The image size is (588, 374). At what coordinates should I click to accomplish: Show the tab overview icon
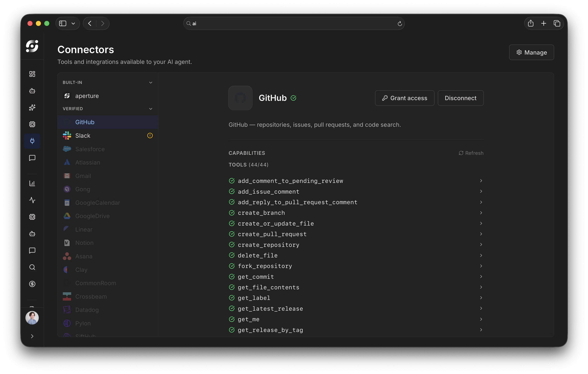(557, 23)
